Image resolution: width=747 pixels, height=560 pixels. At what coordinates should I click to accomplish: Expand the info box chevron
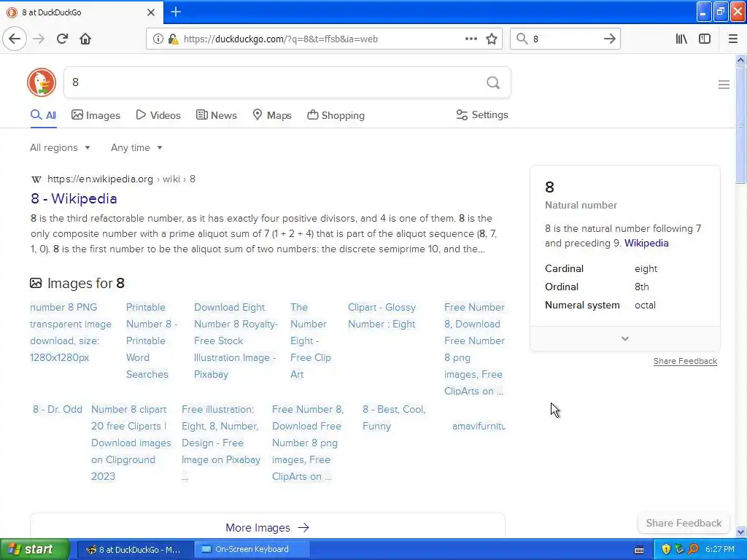[625, 338]
